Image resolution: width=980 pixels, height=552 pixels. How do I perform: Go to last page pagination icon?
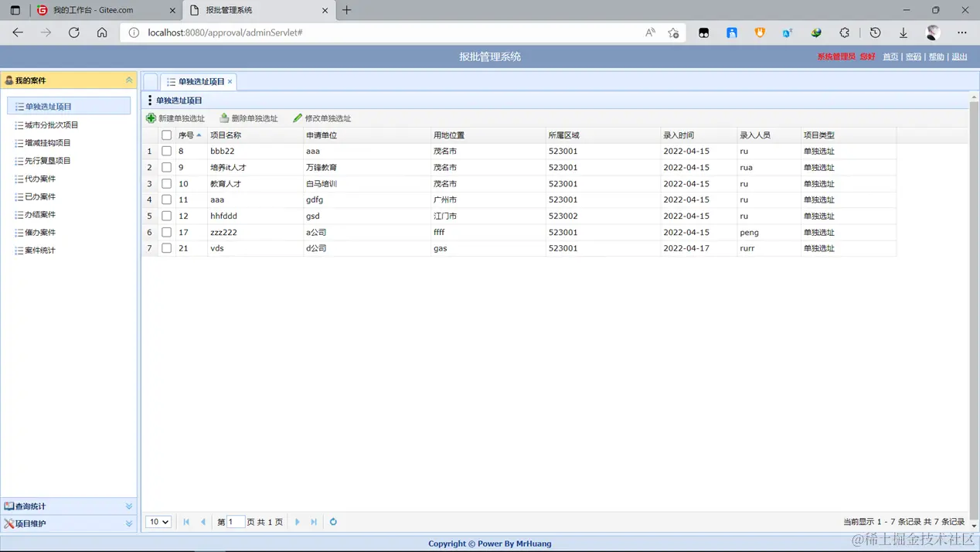coord(314,522)
